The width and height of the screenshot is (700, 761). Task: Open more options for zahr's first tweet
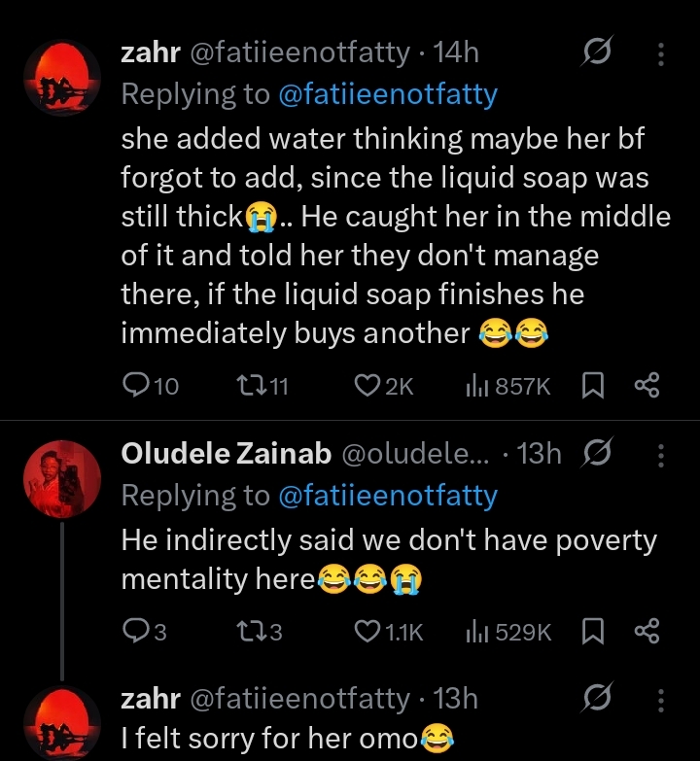tap(661, 54)
